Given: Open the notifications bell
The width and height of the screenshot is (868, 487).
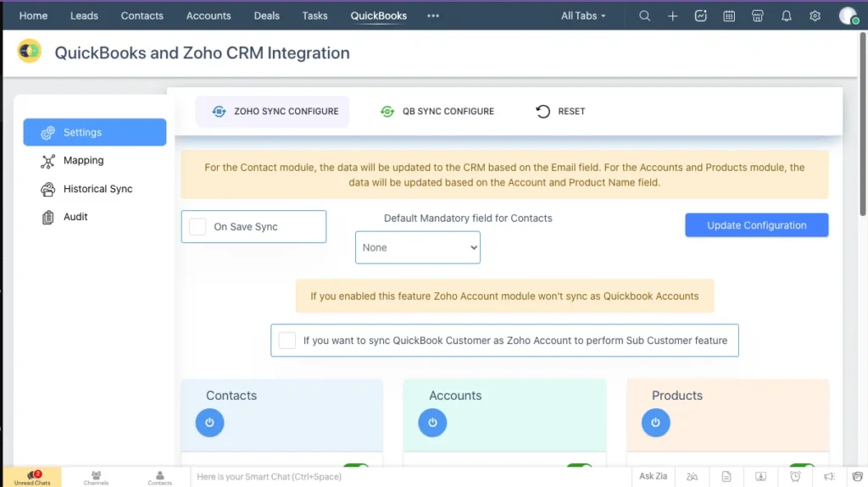Looking at the screenshot, I should click(x=786, y=16).
